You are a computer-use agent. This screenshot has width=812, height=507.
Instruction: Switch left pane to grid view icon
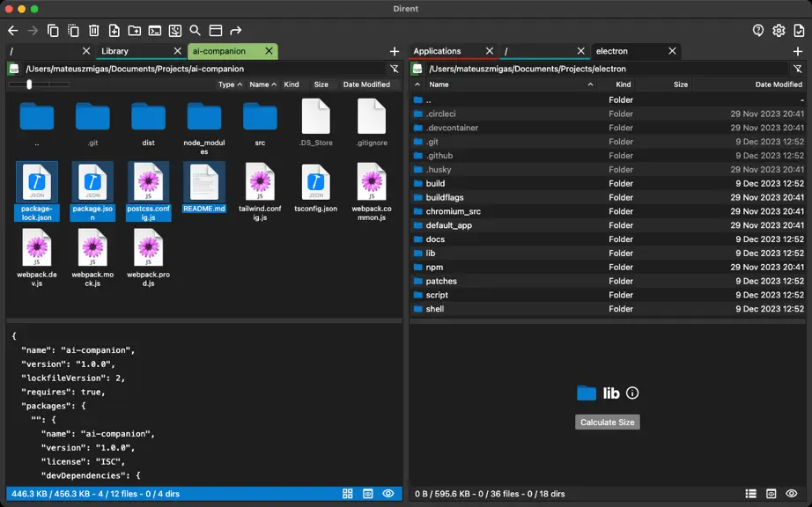pos(348,494)
